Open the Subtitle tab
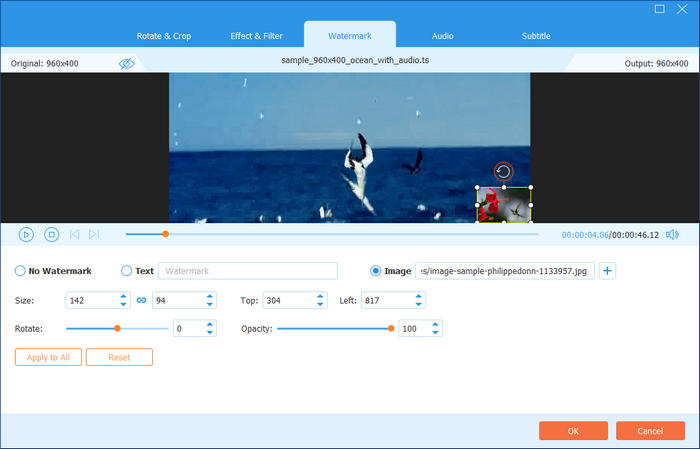Viewport: 700px width, 449px height. tap(535, 36)
